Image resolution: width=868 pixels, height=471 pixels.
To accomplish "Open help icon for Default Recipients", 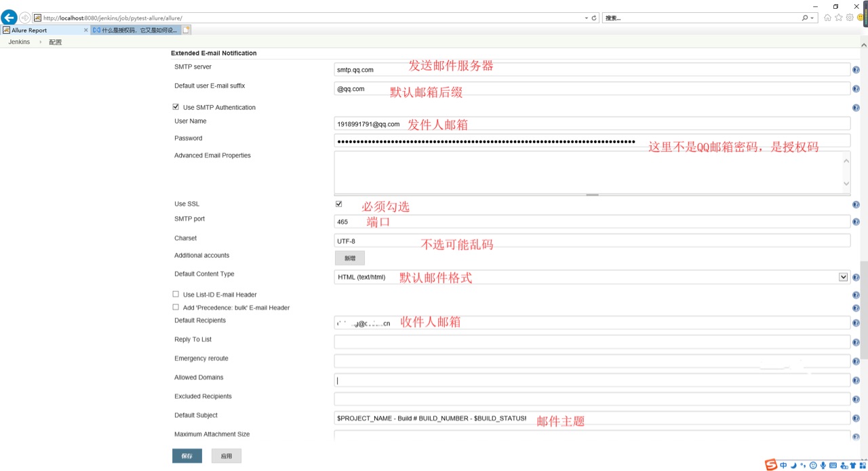I will pos(856,324).
